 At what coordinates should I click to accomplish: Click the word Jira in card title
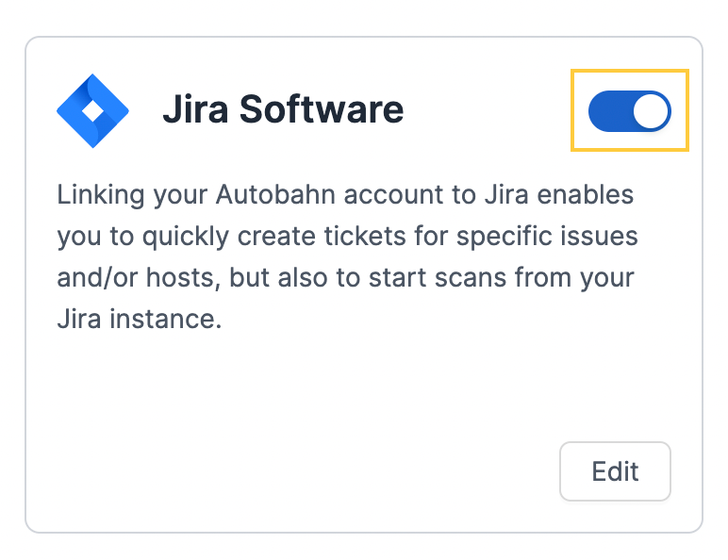click(195, 109)
